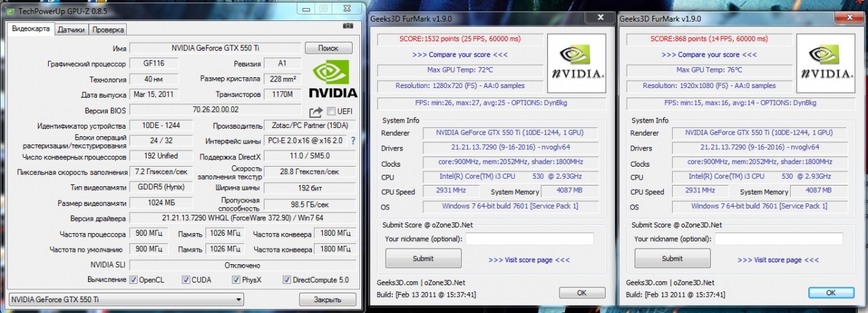Click the SCORE:1532 points line
Screen dimensions: 868x313
pos(460,39)
